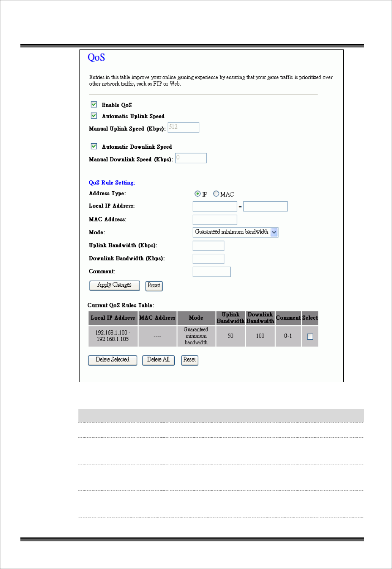The height and width of the screenshot is (569, 392).
Task: Select the IP address type radio
Action: [198, 193]
